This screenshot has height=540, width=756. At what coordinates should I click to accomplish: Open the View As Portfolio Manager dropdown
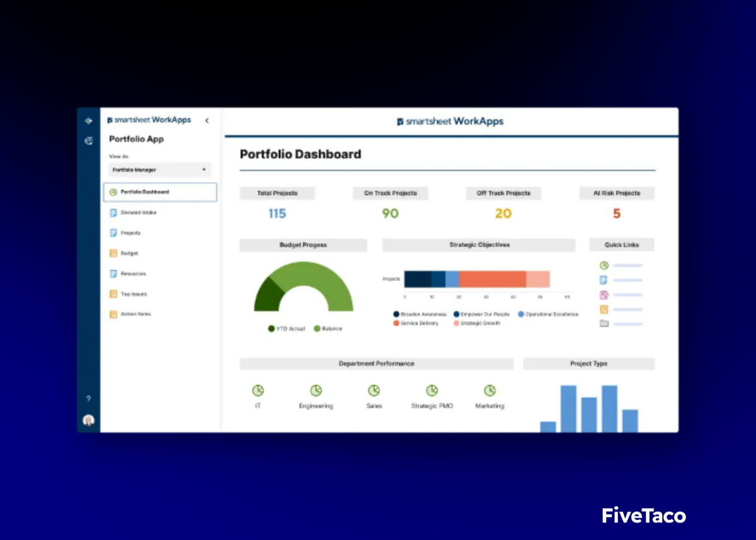coord(160,170)
